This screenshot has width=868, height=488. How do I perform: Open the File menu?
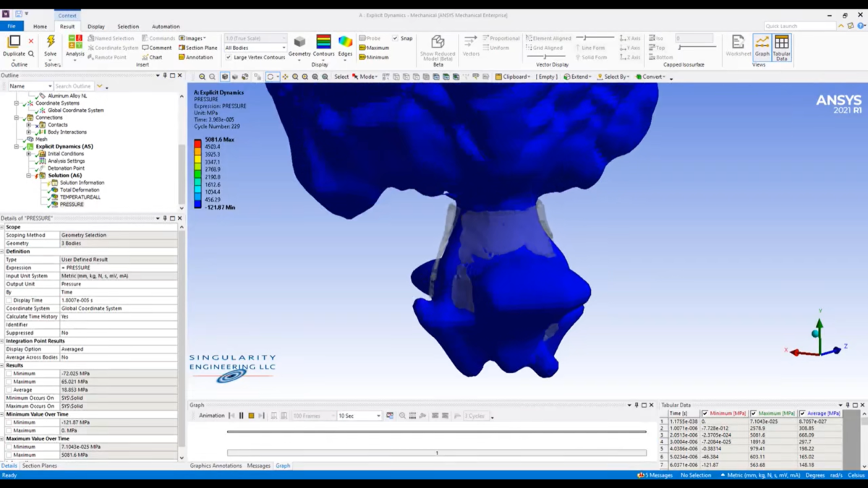click(x=12, y=26)
